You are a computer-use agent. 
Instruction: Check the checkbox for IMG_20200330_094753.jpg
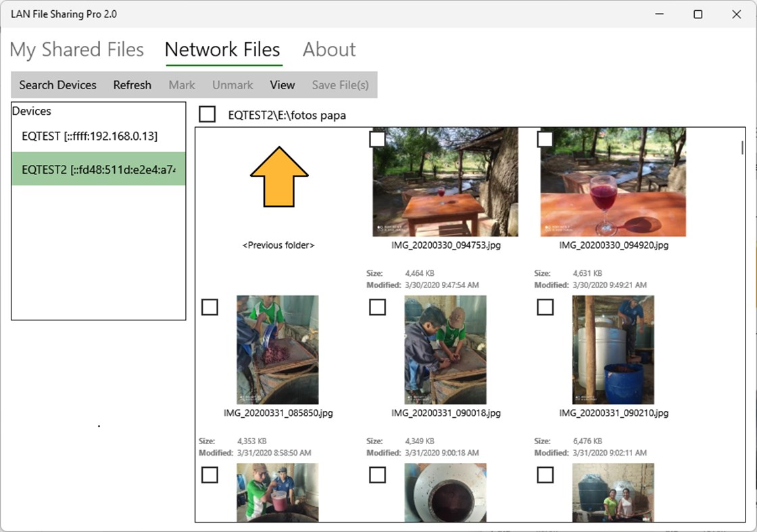pos(378,139)
